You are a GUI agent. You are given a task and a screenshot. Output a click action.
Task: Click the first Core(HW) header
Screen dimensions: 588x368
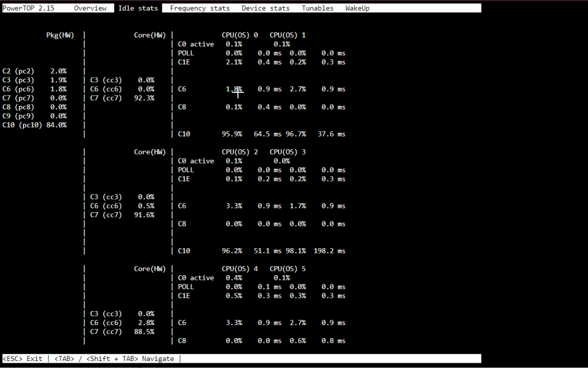click(150, 35)
